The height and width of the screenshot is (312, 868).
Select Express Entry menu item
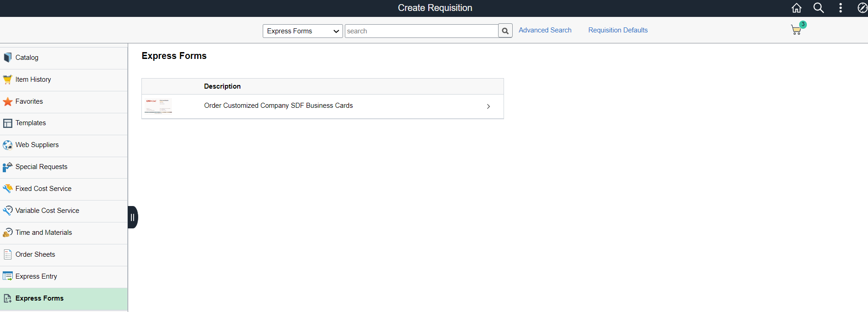(x=64, y=277)
